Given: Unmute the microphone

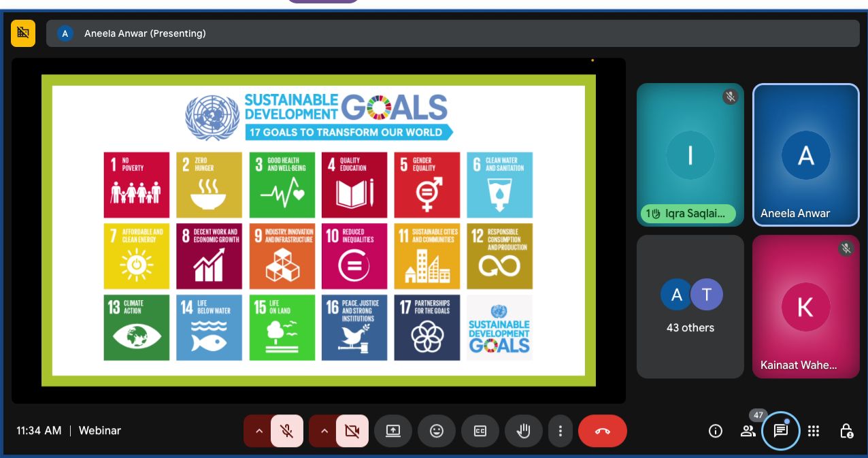Looking at the screenshot, I should 287,431.
